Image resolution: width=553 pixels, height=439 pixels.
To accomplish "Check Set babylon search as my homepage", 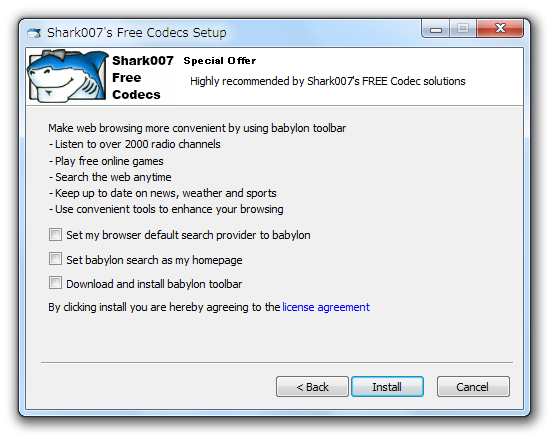I will tap(55, 259).
